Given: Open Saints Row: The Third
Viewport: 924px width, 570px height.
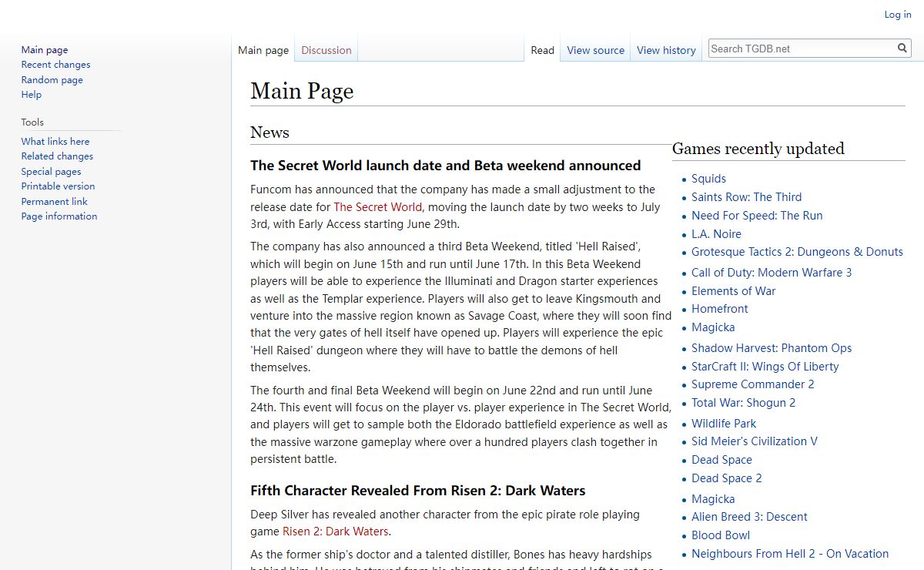Looking at the screenshot, I should pos(746,197).
